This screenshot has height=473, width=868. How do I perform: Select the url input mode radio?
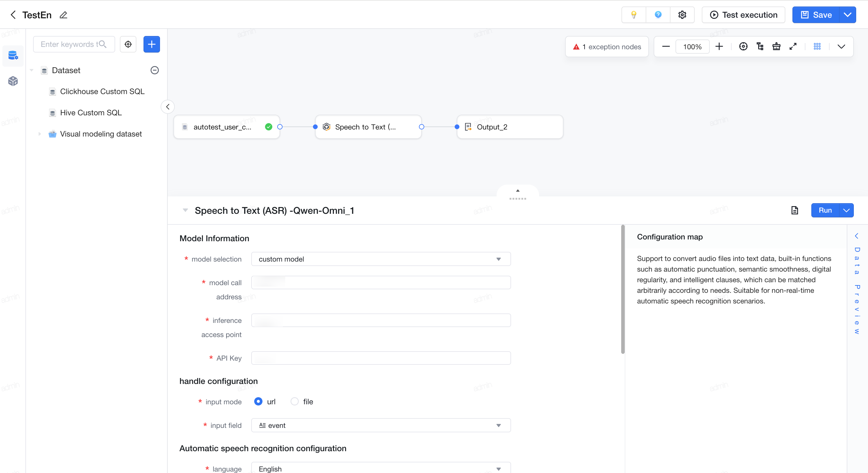(258, 401)
